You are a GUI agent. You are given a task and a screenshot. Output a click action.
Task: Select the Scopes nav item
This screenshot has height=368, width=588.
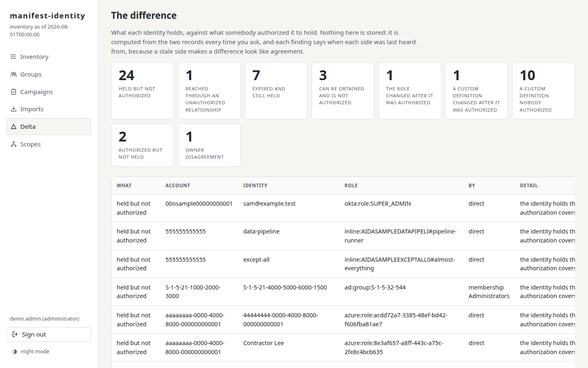tap(49, 144)
